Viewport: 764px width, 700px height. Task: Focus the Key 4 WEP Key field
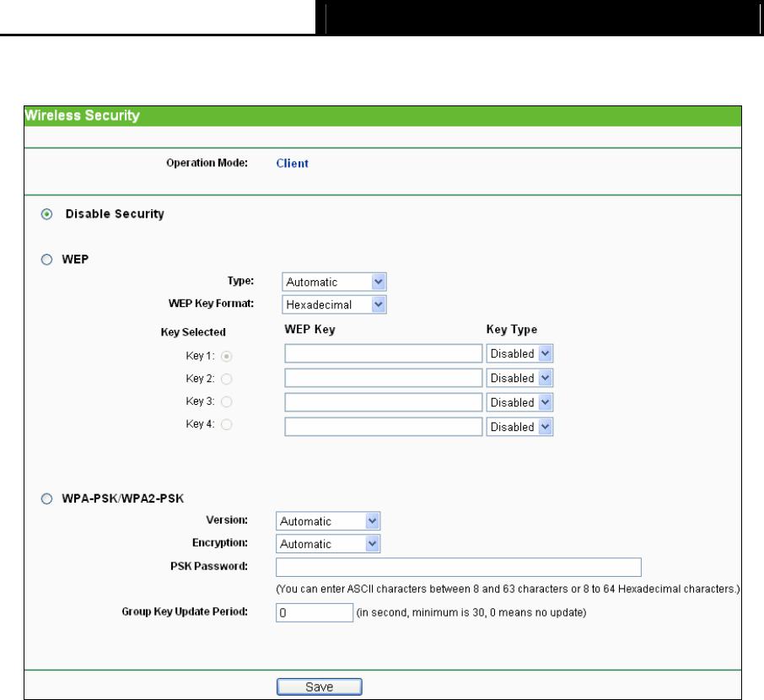[x=384, y=427]
